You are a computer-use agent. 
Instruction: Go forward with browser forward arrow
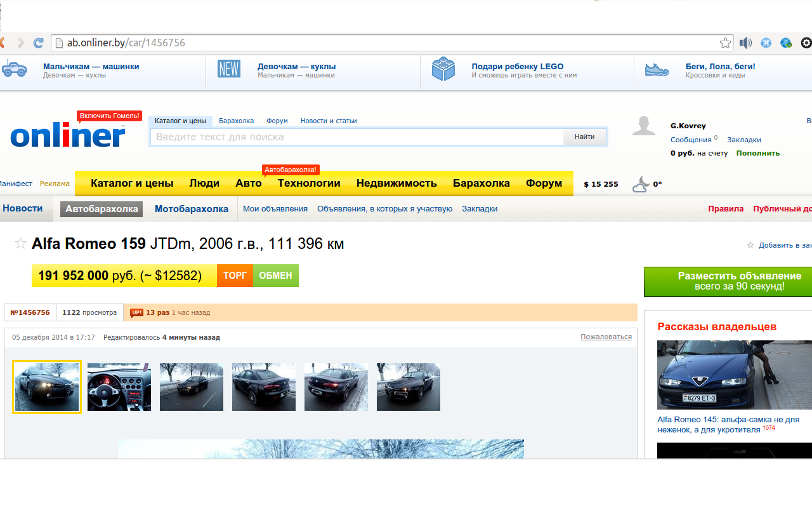(x=21, y=43)
